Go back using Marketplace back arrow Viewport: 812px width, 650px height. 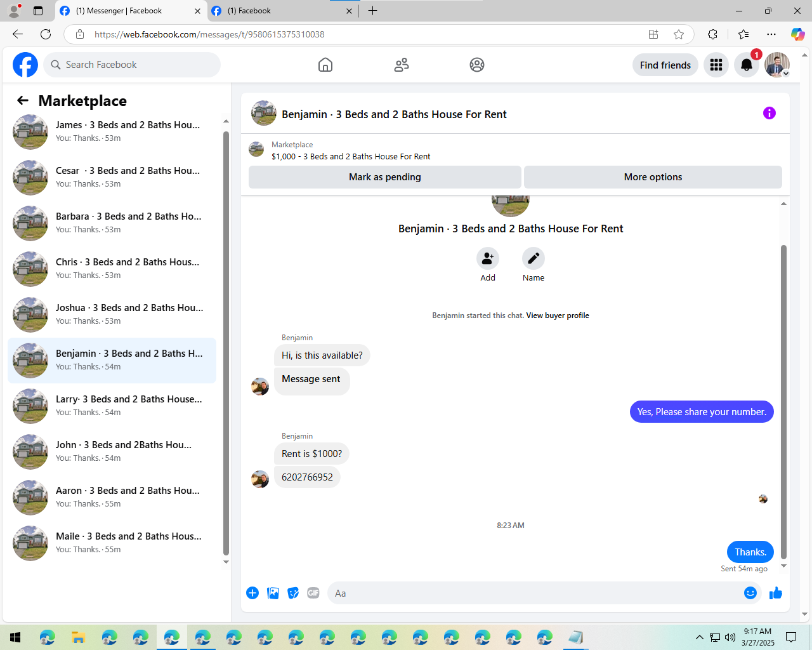(x=23, y=100)
